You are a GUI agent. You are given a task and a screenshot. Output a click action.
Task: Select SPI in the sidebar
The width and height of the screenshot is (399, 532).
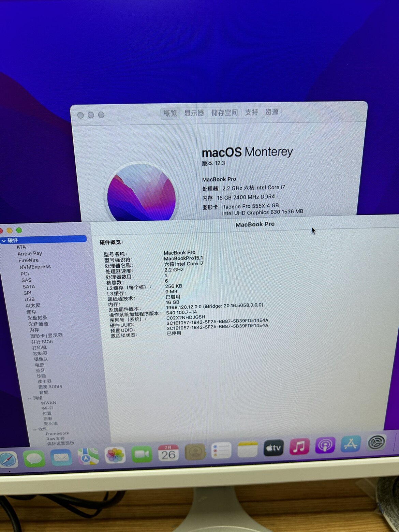[x=27, y=293]
